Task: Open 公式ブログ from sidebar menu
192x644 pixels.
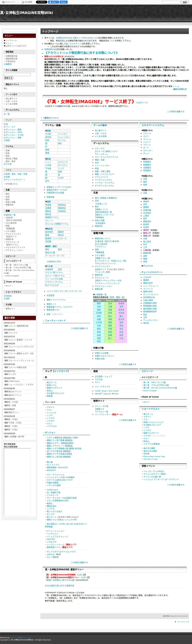Action: pos(22,46)
